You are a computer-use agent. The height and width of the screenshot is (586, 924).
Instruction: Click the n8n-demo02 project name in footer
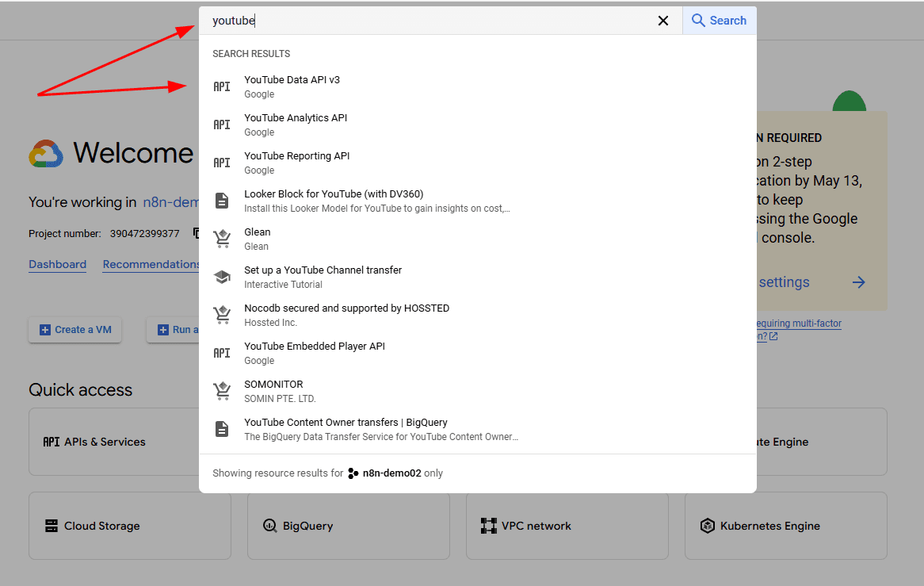pyautogui.click(x=392, y=473)
